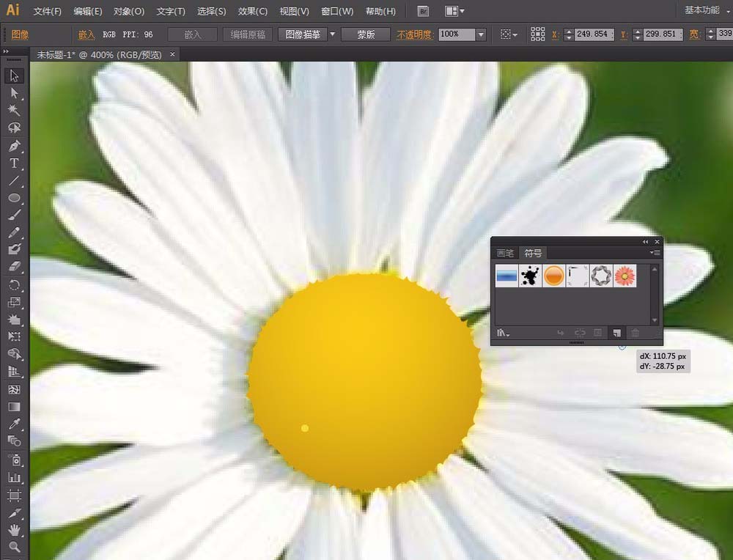Select the Paintbrush tool
The height and width of the screenshot is (560, 733).
click(14, 215)
